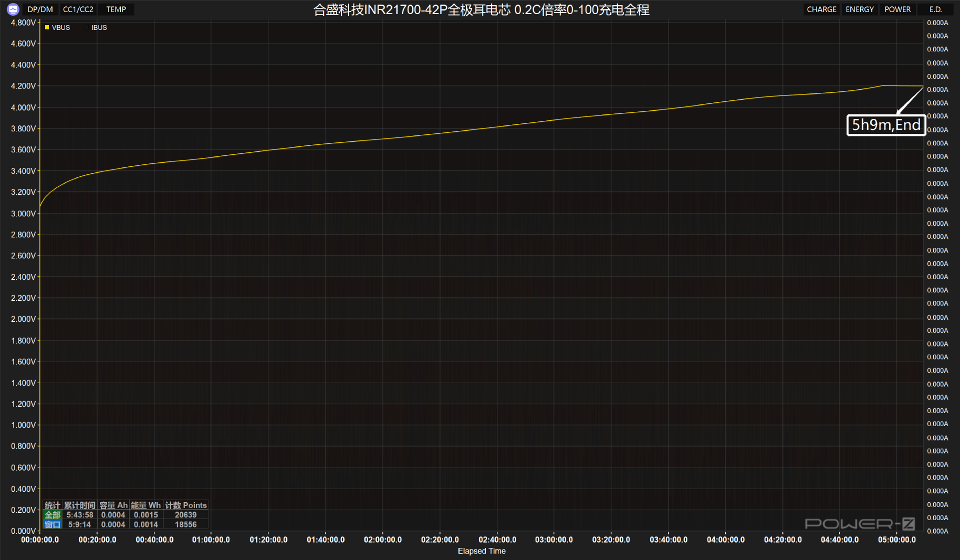Viewport: 960px width, 560px height.
Task: Click the Elapsed Time axis label
Action: [481, 551]
